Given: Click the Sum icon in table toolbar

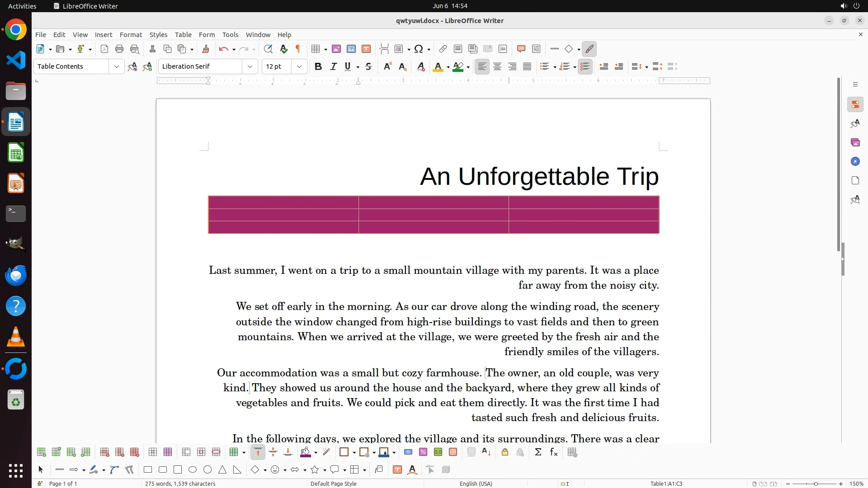Looking at the screenshot, I should (538, 452).
